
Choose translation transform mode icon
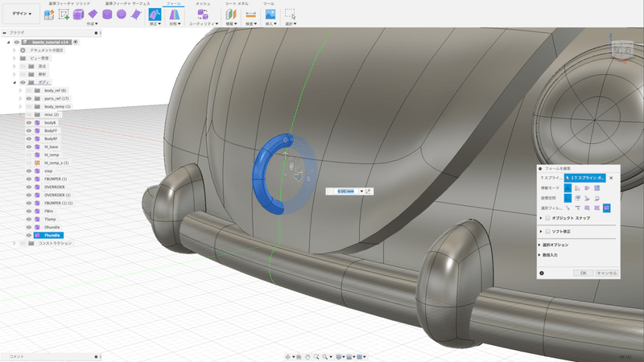[577, 188]
